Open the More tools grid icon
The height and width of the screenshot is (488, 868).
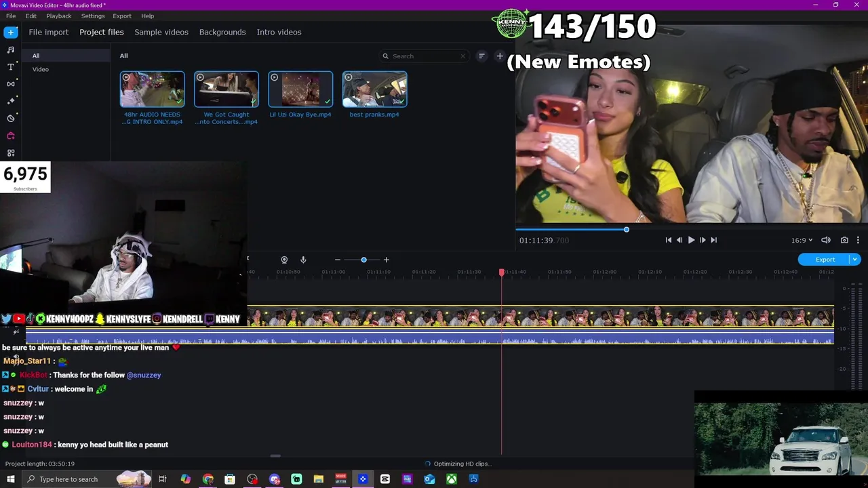10,153
